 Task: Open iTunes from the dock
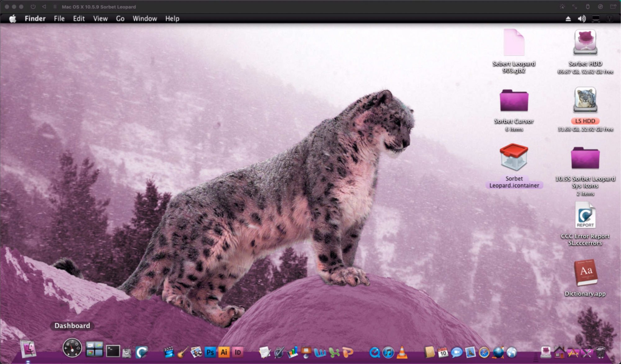[x=388, y=352]
